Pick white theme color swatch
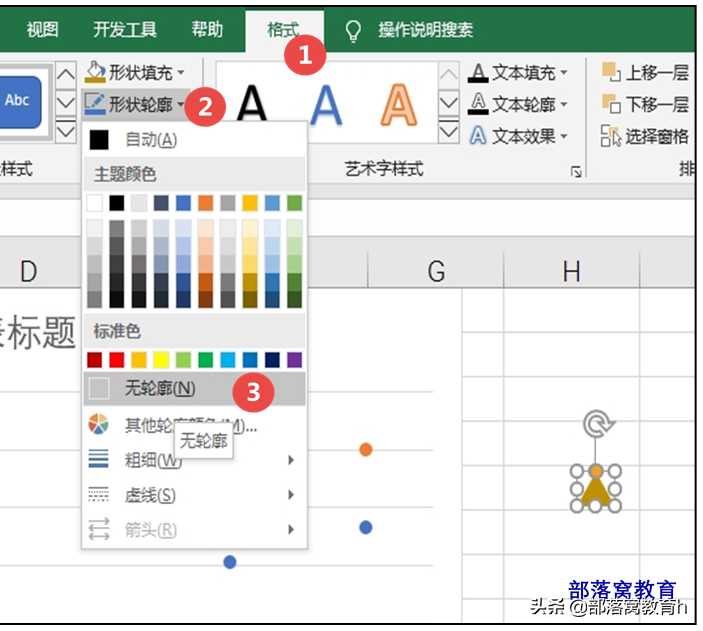The image size is (703, 631). [94, 203]
